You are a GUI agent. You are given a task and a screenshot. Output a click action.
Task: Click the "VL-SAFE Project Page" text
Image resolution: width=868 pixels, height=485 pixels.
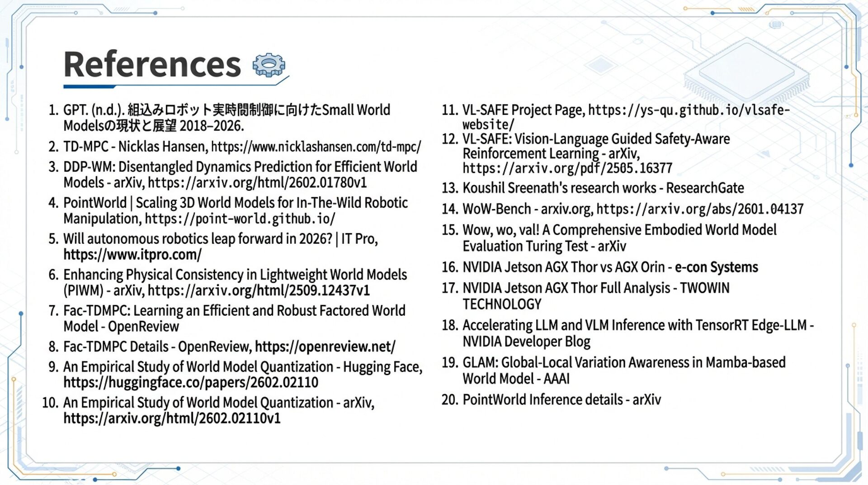[524, 110]
